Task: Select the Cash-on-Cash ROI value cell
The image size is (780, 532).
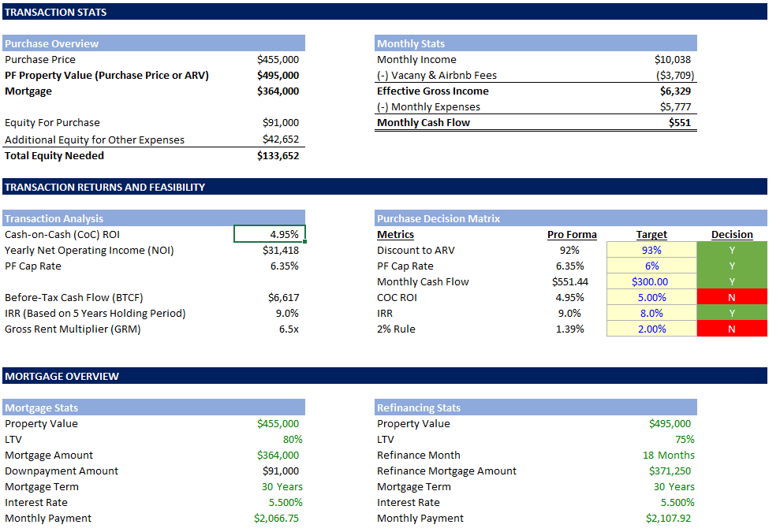Action: (x=270, y=234)
